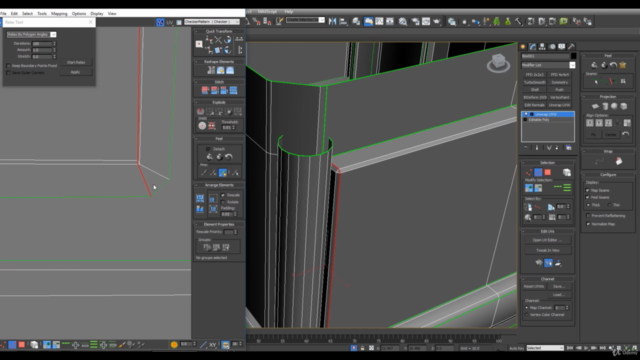
Task: Click the Amount value field
Action: tap(42, 50)
